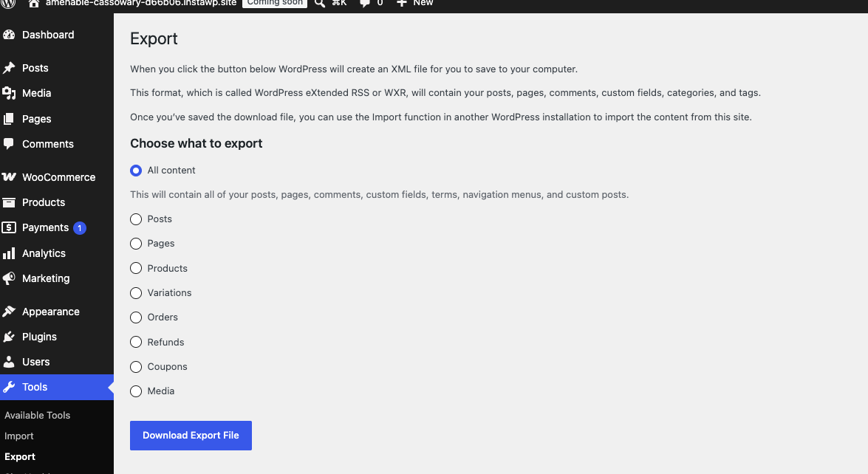Screen dimensions: 868x474
Task: Click the Plugins plug icon
Action: pos(9,337)
